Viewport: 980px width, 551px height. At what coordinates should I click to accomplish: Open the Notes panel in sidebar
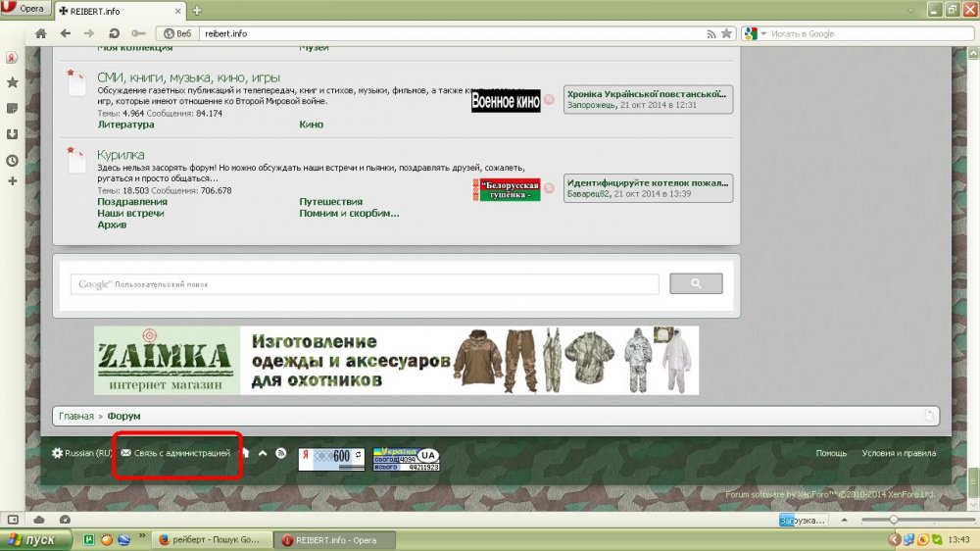pyautogui.click(x=12, y=108)
